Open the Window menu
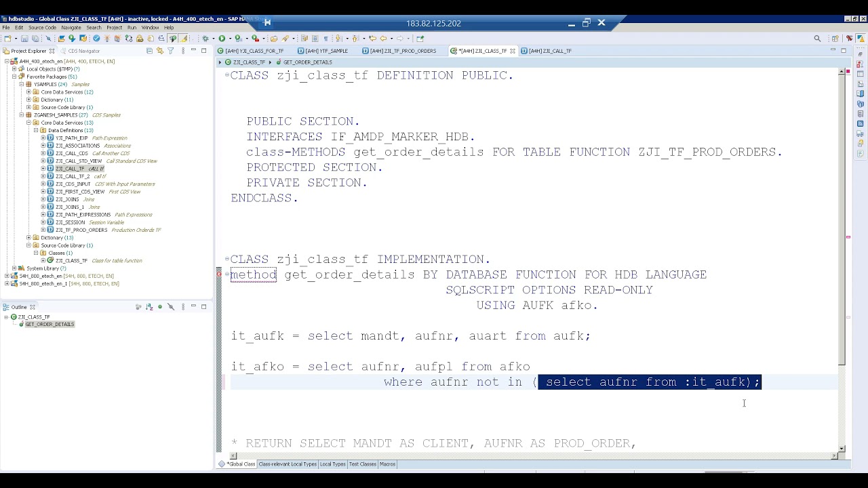868x488 pixels. tap(150, 28)
